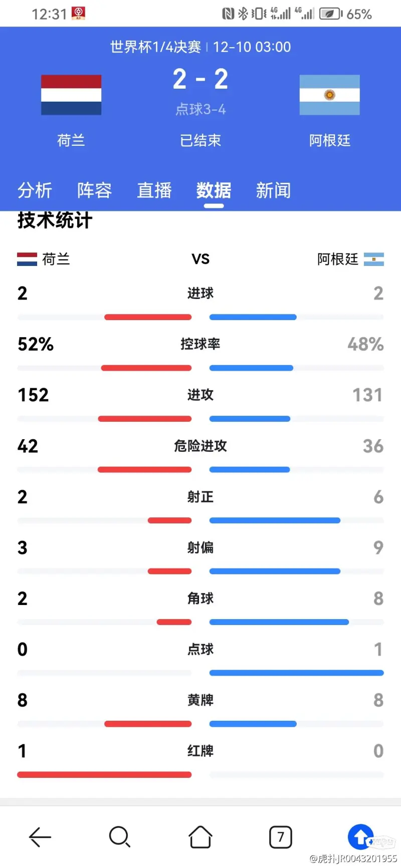Viewport: 401px width, 868px height.
Task: Tap the small Netherlands flag beside 荷兰
Action: (x=27, y=259)
